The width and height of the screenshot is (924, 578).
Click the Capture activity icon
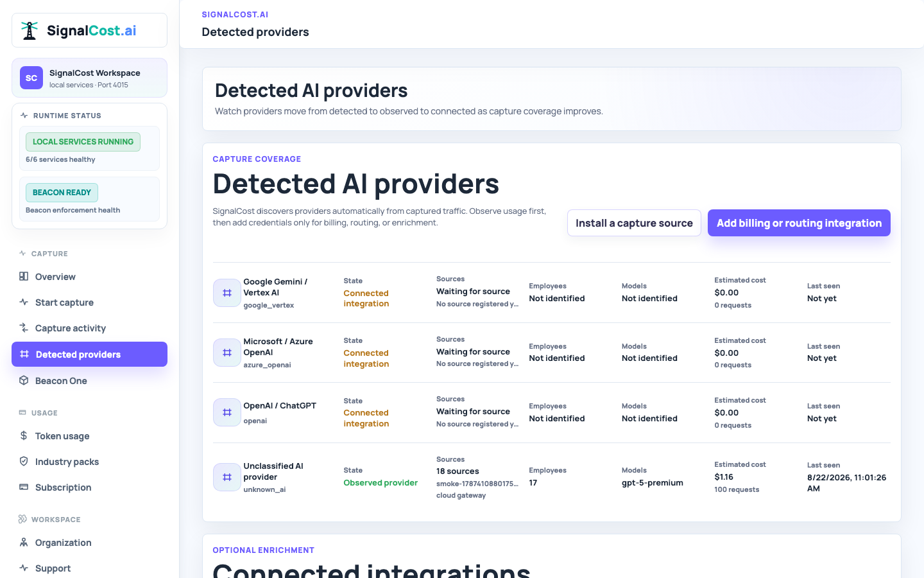click(x=24, y=328)
